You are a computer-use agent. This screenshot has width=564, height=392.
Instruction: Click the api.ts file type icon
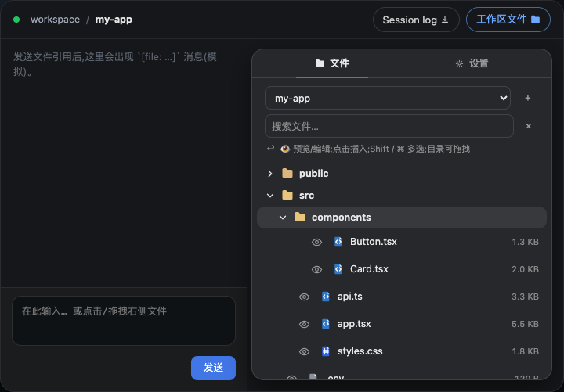click(326, 297)
